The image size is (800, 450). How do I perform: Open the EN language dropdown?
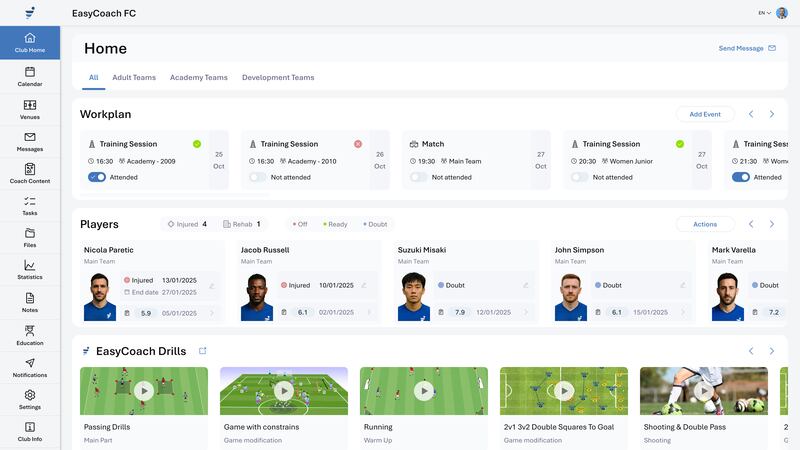(764, 13)
